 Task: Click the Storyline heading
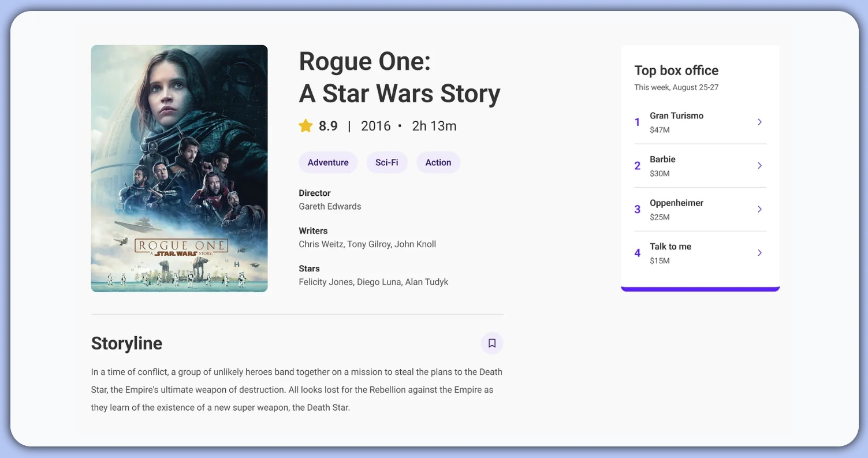[x=126, y=343]
